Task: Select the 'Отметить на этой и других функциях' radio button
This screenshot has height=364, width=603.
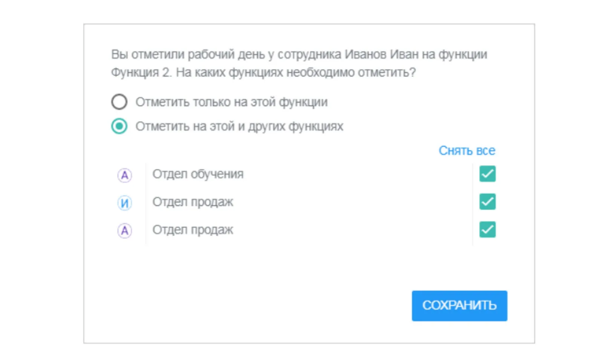Action: point(119,126)
